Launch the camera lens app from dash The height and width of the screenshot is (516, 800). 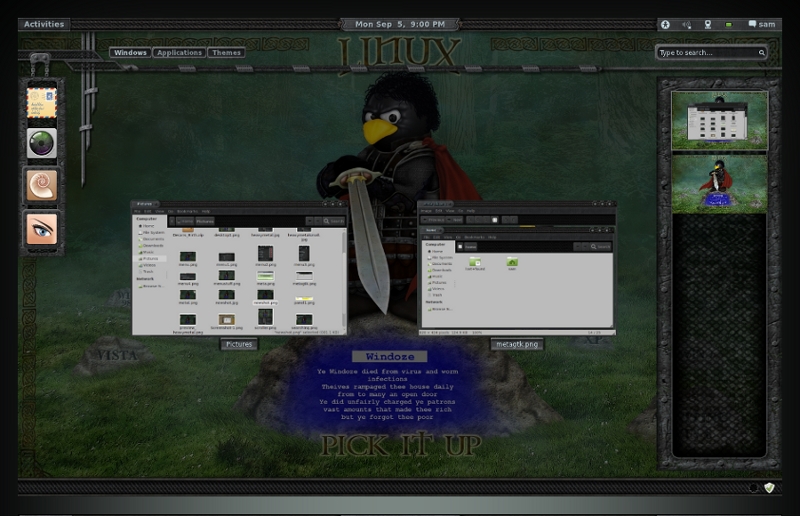pos(42,143)
